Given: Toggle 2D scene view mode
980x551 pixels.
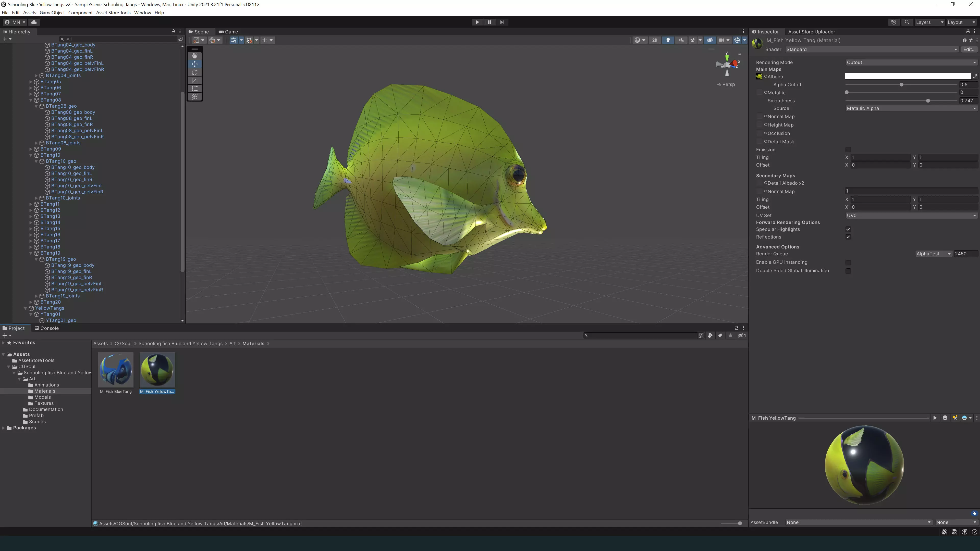Looking at the screenshot, I should click(655, 40).
